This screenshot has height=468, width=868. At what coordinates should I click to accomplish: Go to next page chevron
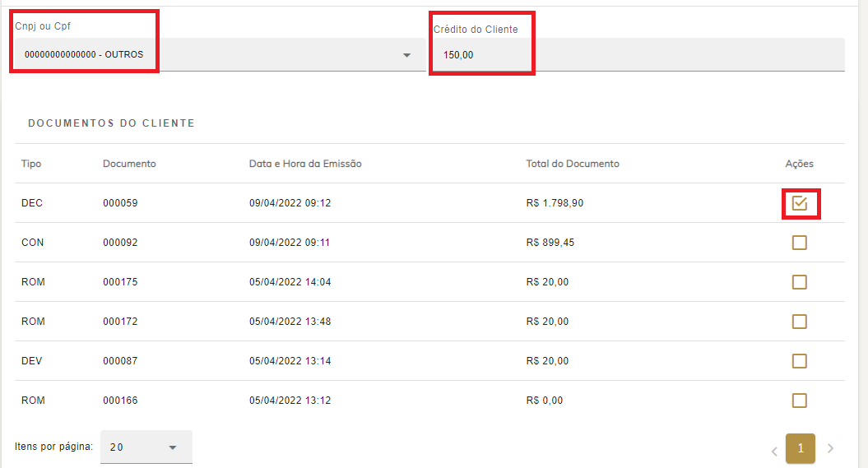point(830,448)
